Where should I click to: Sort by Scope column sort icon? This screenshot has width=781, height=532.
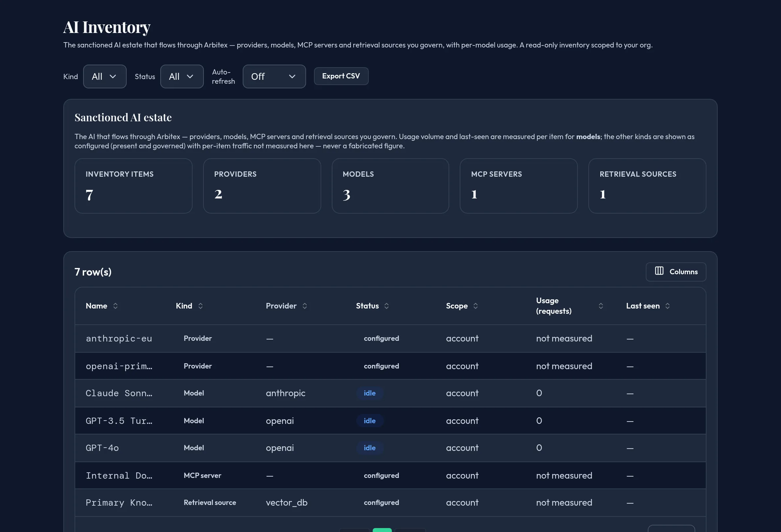[476, 306]
